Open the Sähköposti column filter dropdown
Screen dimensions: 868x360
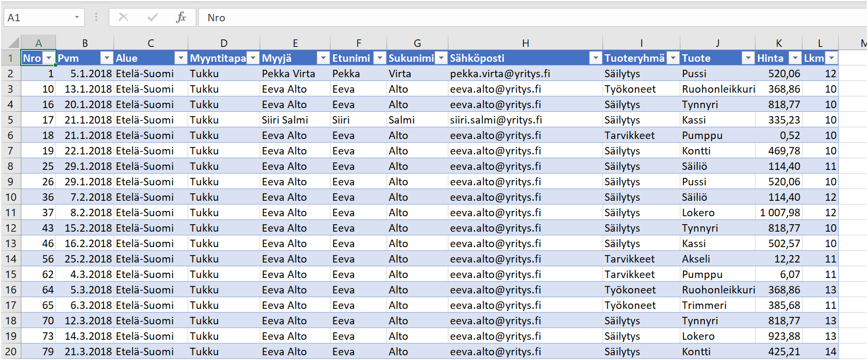[x=596, y=58]
